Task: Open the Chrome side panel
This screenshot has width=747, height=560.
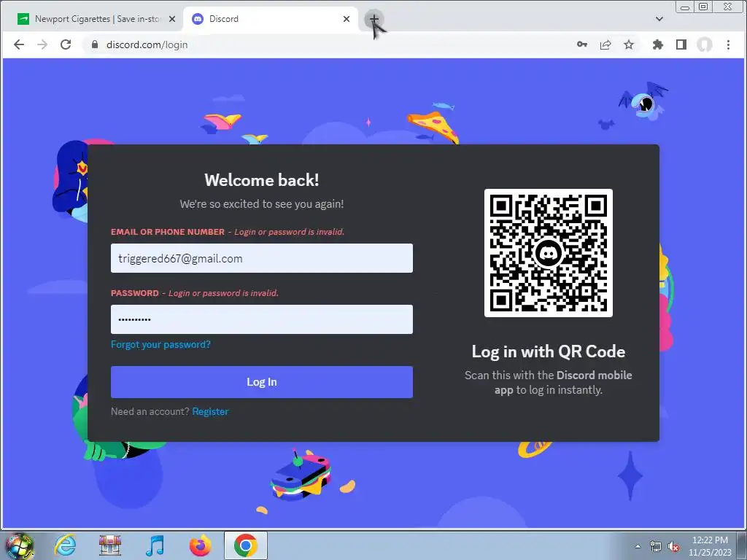Action: (681, 44)
